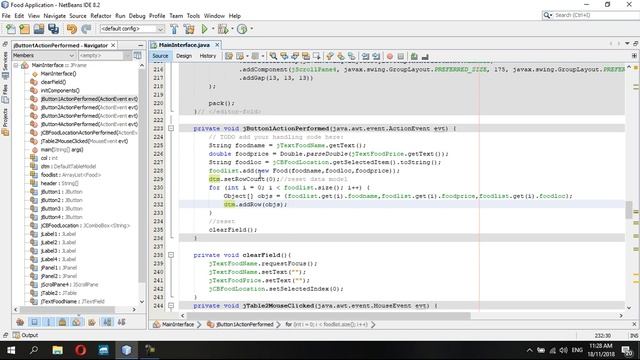Click the Comment editor toolbar icon
Screen dimensions: 640x360
pos(414,56)
